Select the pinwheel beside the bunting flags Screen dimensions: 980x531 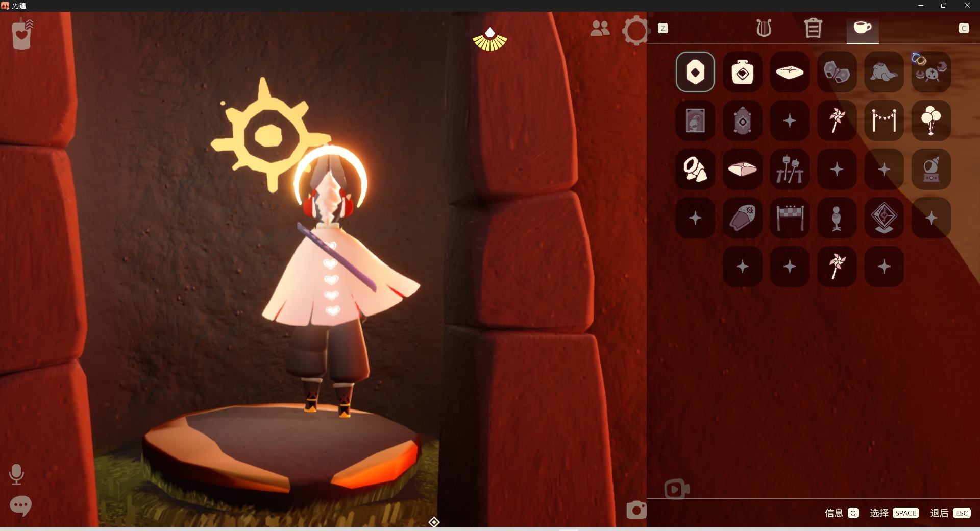837,120
